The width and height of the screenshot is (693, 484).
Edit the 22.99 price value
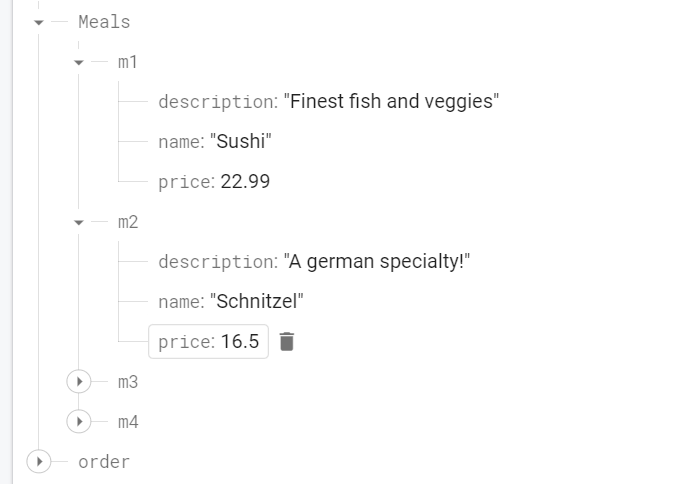pyautogui.click(x=245, y=182)
